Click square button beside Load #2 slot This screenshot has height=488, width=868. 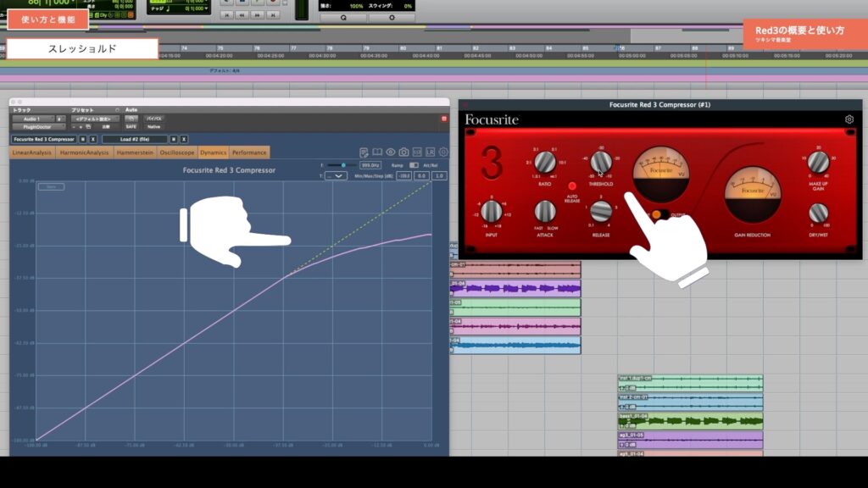tap(173, 140)
